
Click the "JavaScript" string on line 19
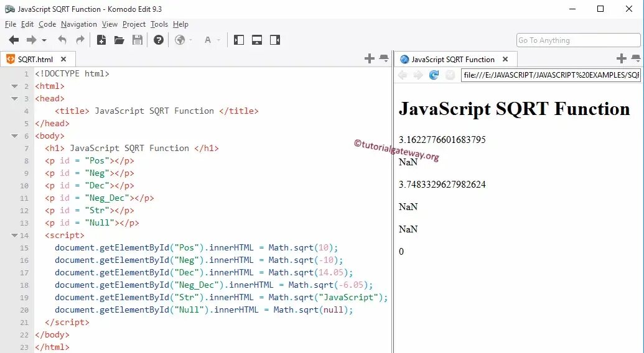pos(348,297)
